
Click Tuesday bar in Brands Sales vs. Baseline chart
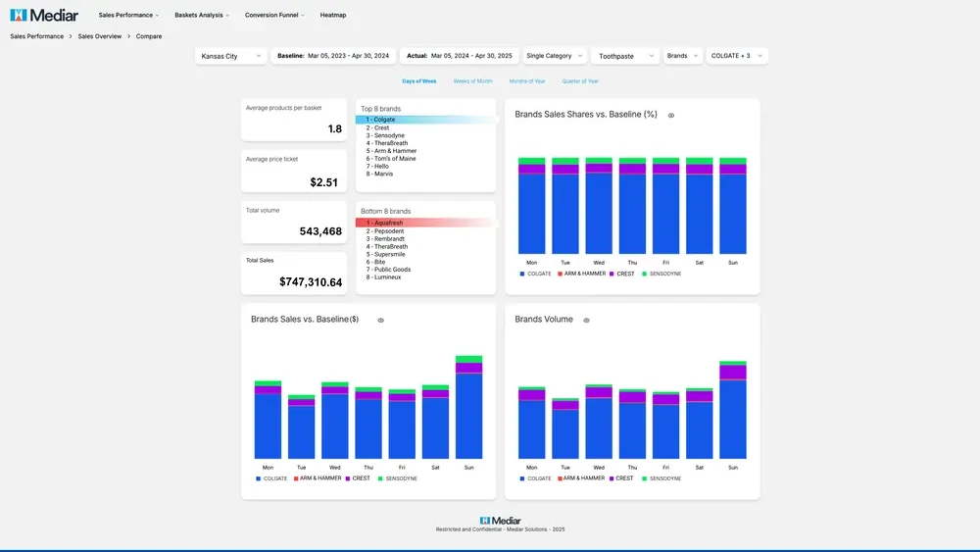click(x=301, y=427)
